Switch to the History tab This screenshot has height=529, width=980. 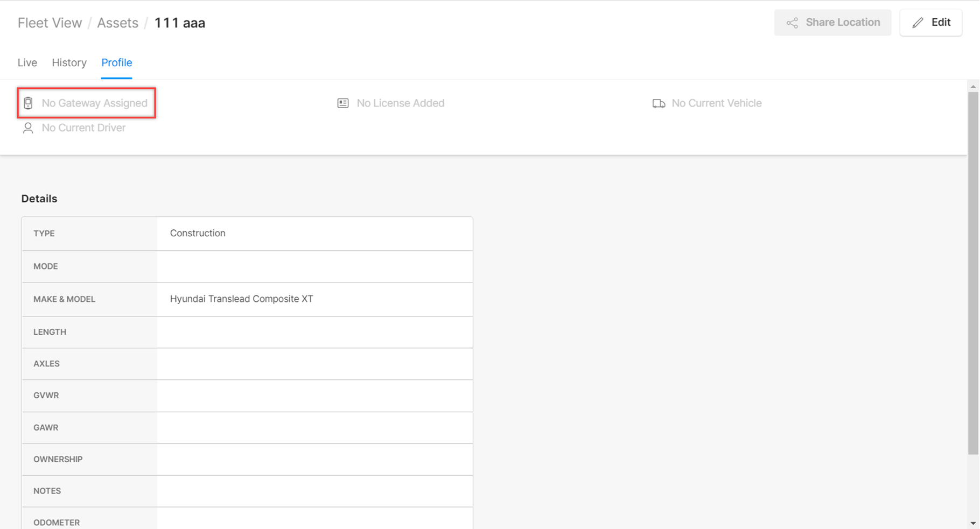coord(69,62)
